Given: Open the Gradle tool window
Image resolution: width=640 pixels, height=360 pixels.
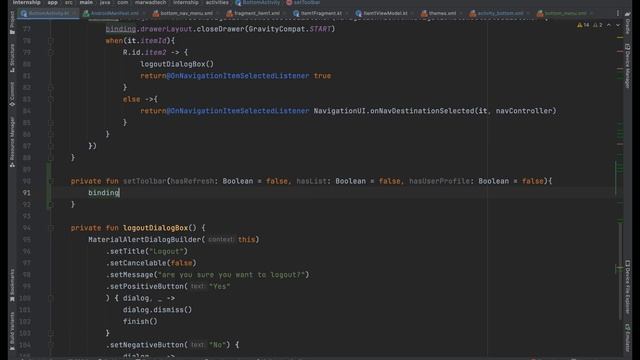Looking at the screenshot, I should click(x=628, y=23).
